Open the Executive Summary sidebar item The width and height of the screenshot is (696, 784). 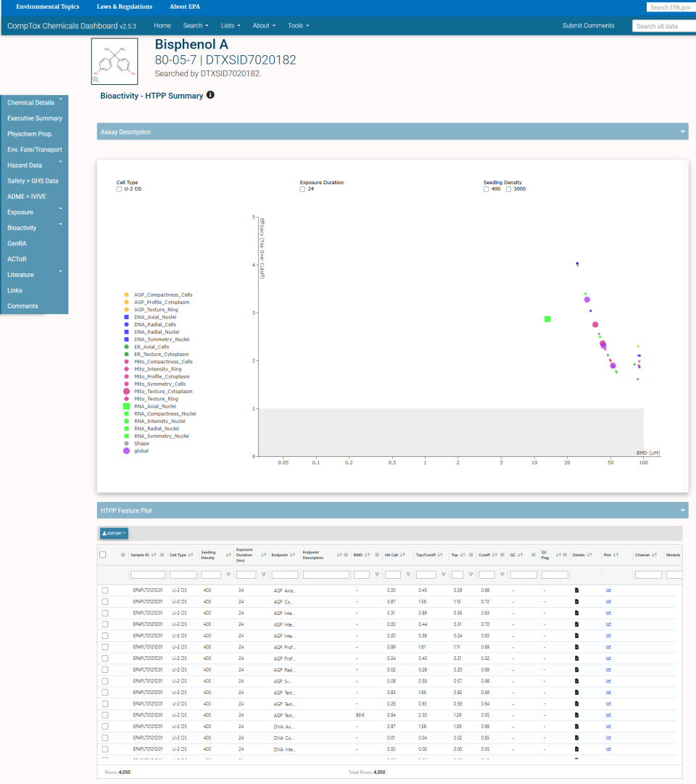tap(34, 118)
